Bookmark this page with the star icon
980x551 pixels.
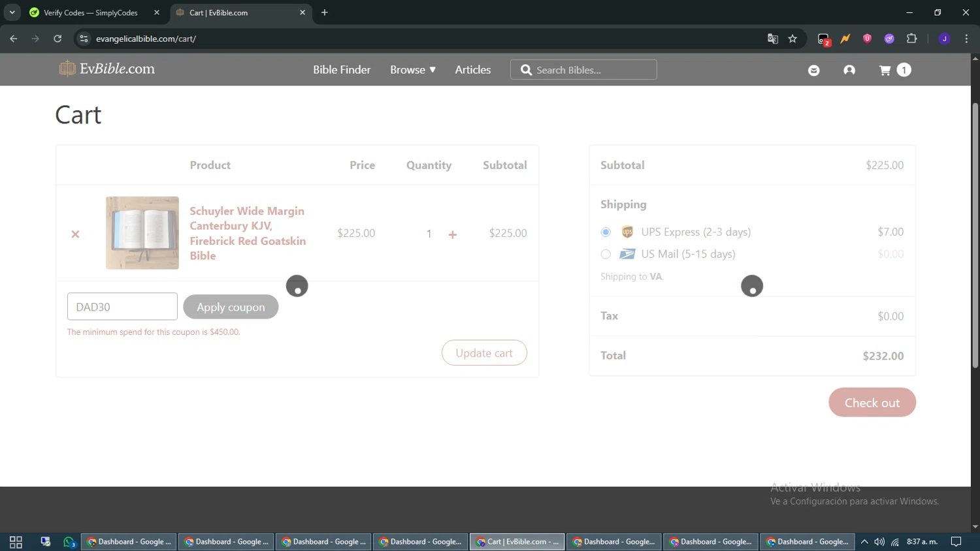[x=792, y=39]
